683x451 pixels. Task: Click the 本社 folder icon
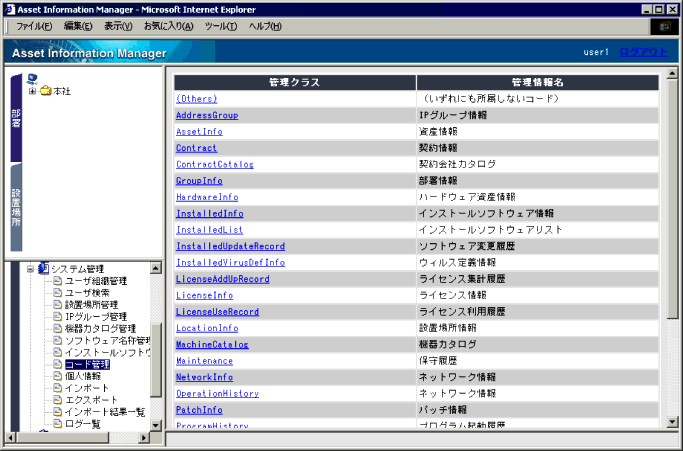coord(45,91)
